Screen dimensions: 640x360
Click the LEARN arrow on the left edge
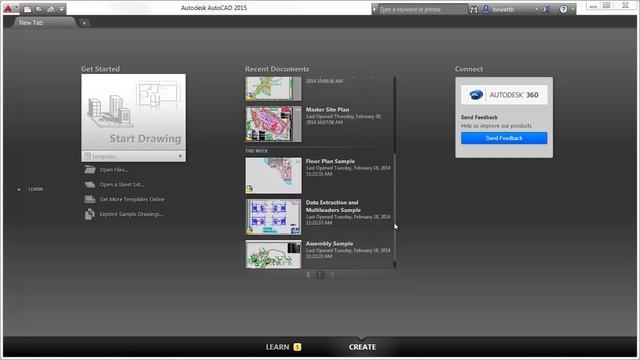coord(19,189)
